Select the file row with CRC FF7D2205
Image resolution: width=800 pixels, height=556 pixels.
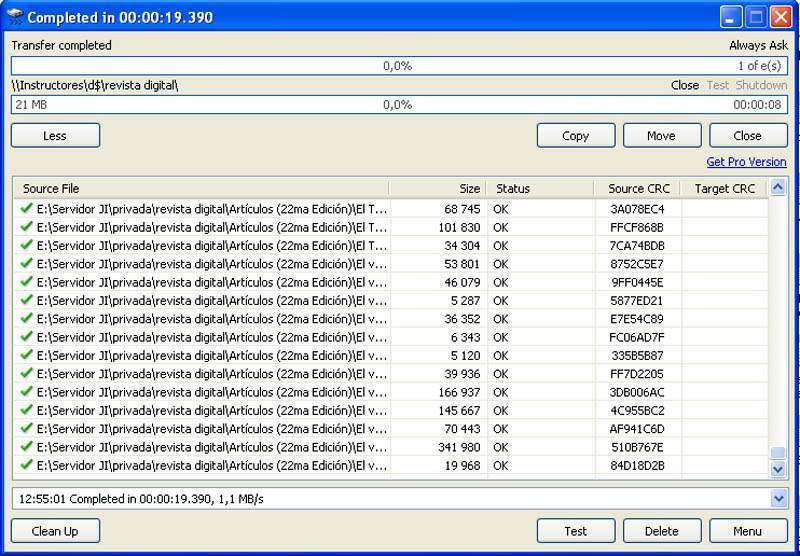tap(391, 374)
